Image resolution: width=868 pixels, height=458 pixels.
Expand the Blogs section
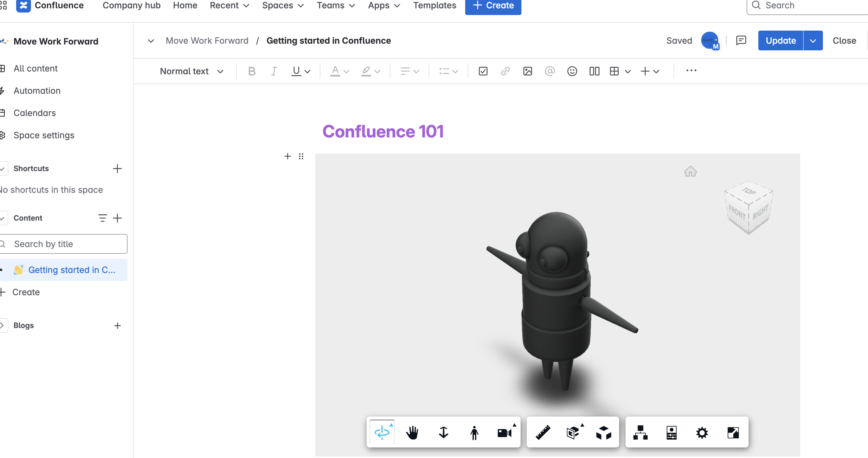(3, 325)
